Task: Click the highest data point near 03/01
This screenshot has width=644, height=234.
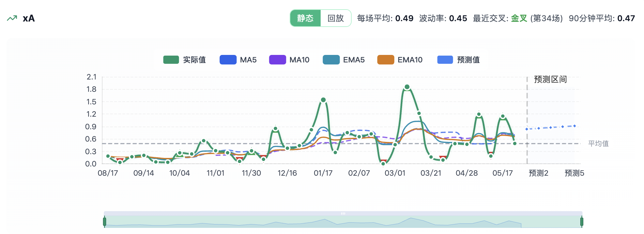Action: coord(407,87)
